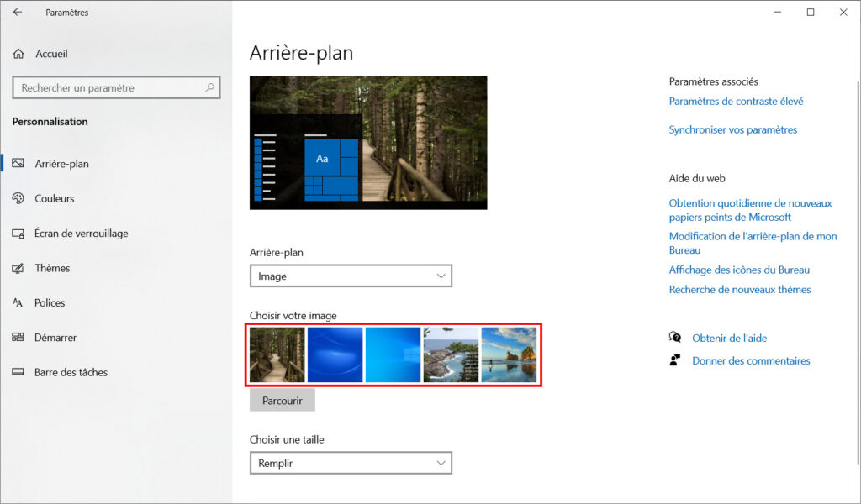Screen dimensions: 861x504
Task: Open Affichage des icônes du Bureau link
Action: tap(739, 270)
